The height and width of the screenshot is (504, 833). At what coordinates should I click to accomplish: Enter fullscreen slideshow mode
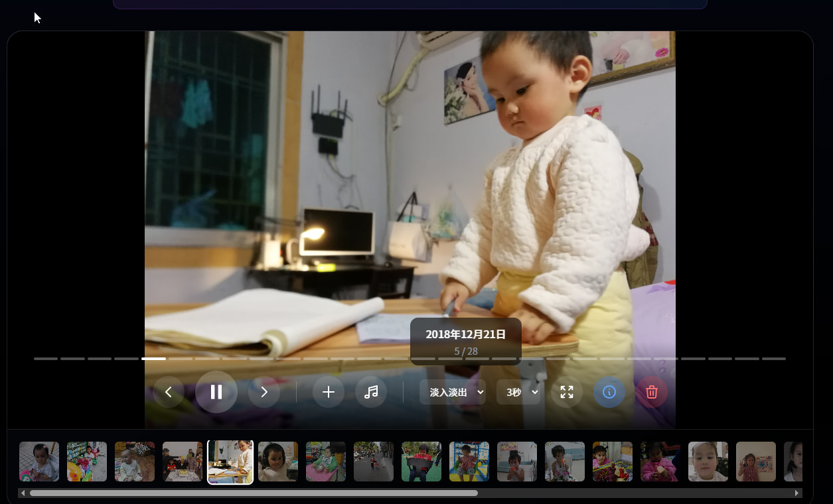pos(567,392)
